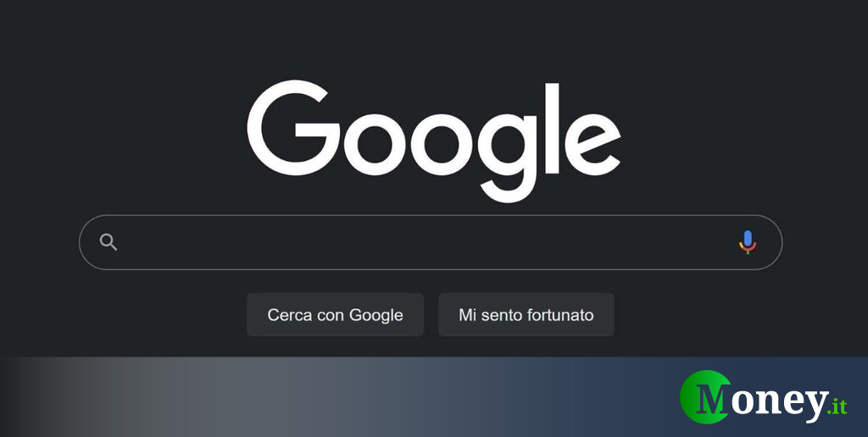Click the green .it suffix text
The width and height of the screenshot is (868, 437).
click(x=837, y=407)
